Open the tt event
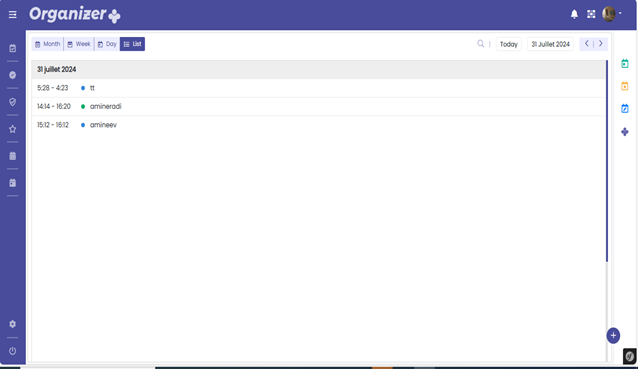Screen dimensions: 638x369 pyautogui.click(x=92, y=88)
